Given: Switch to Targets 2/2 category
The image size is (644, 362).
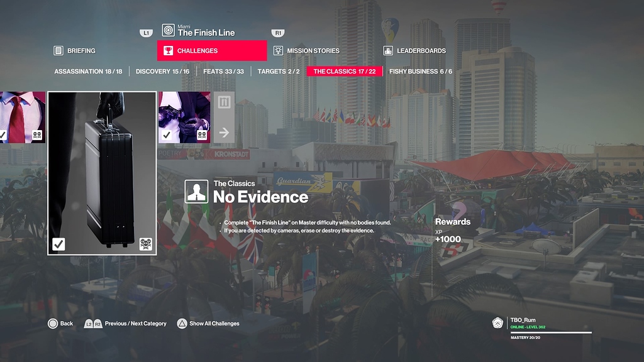Looking at the screenshot, I should [279, 72].
